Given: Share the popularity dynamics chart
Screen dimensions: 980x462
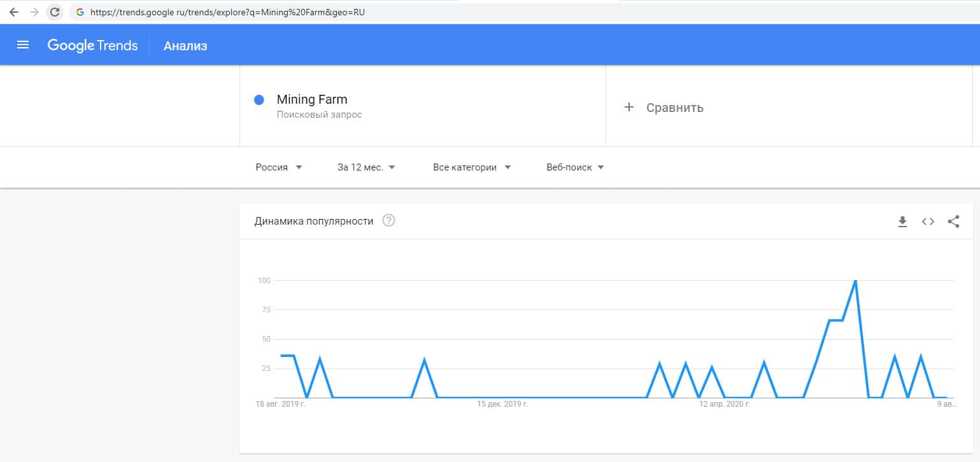Looking at the screenshot, I should click(953, 221).
